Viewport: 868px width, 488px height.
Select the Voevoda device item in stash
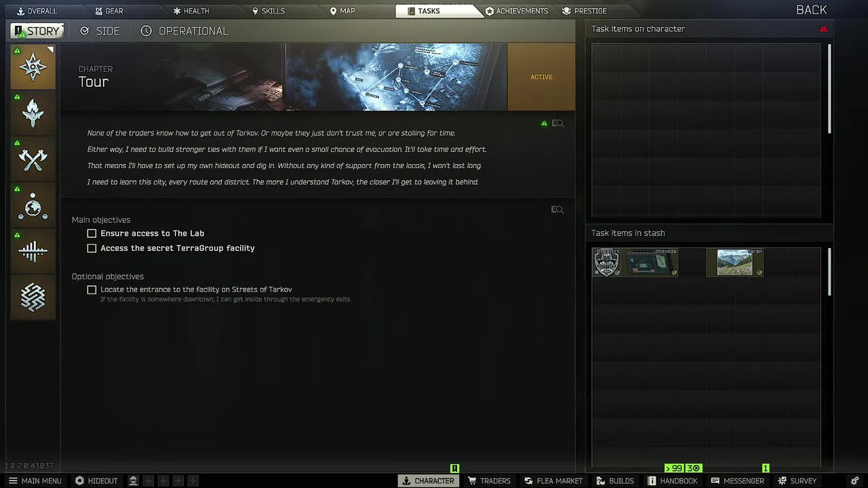(650, 262)
